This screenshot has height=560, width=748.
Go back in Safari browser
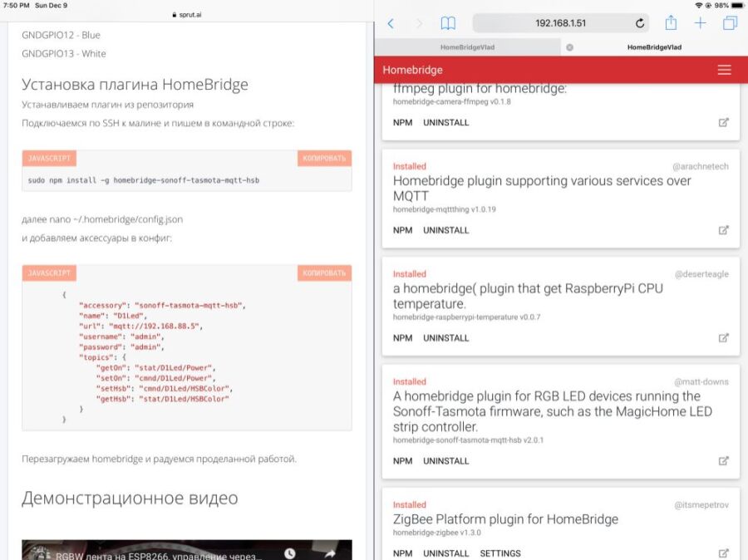pyautogui.click(x=391, y=23)
